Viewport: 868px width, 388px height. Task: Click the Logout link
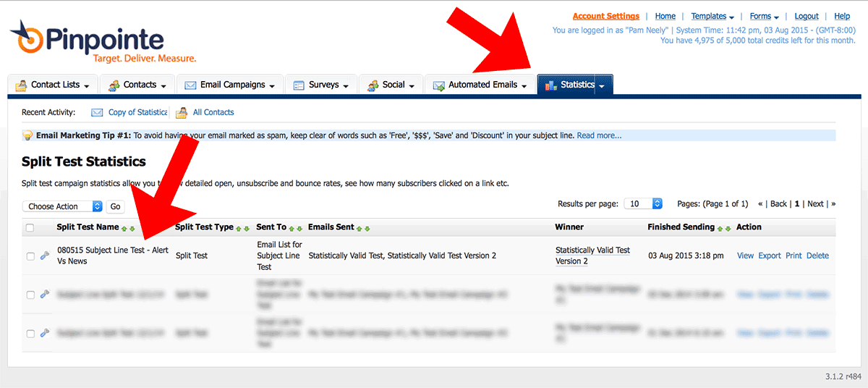pos(807,16)
